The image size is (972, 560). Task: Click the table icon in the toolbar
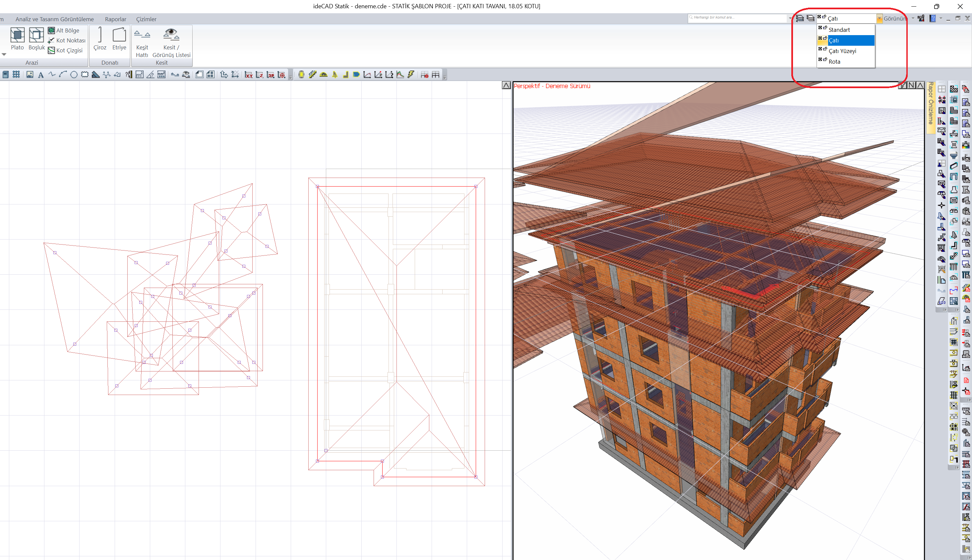(x=436, y=75)
